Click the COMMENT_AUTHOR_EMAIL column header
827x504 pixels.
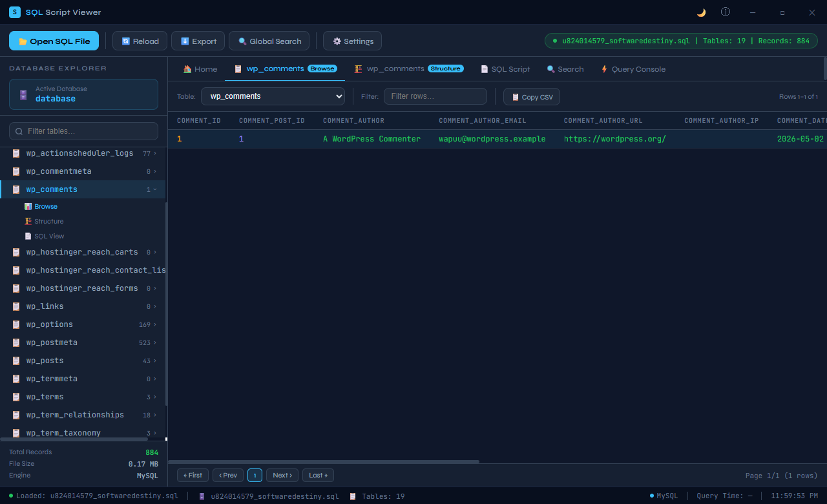click(x=483, y=121)
